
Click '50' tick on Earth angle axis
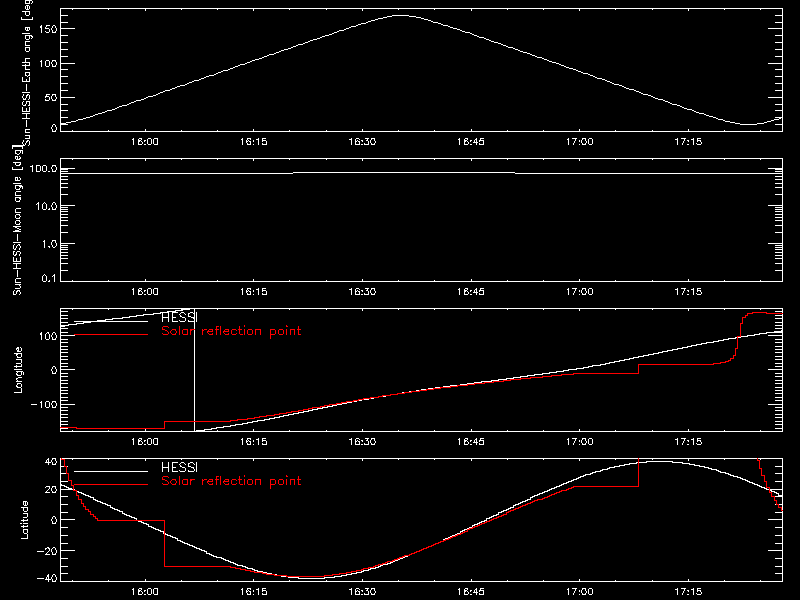[51, 97]
